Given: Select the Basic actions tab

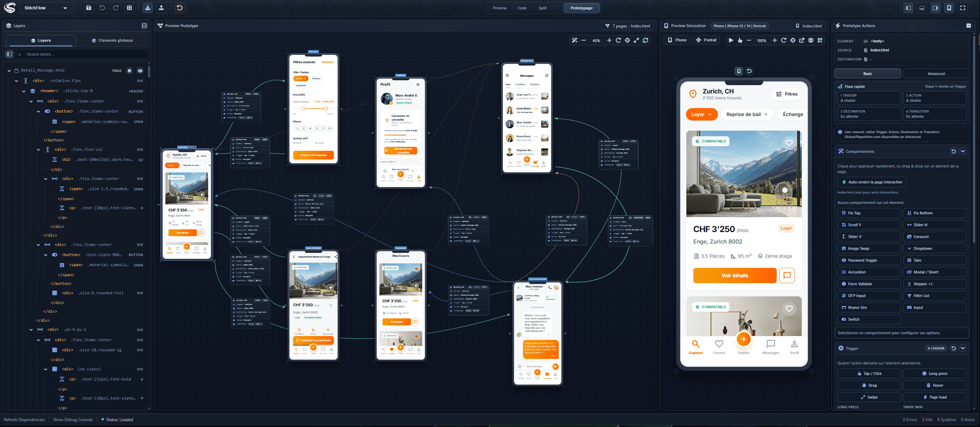Looking at the screenshot, I should [x=867, y=74].
